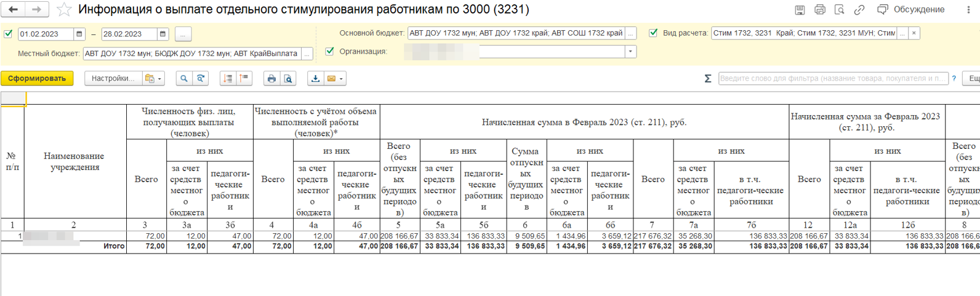
Task: Open the start date calendar picker
Action: pos(79,34)
